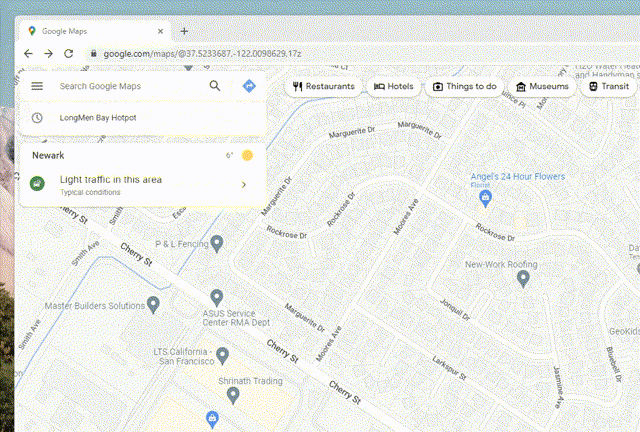Click the sunny weather icon for Newark
The height and width of the screenshot is (432, 640).
247,155
